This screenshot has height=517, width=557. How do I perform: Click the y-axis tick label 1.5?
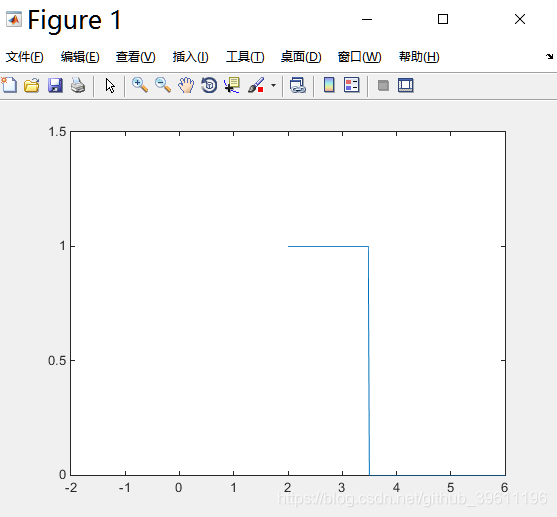click(57, 132)
